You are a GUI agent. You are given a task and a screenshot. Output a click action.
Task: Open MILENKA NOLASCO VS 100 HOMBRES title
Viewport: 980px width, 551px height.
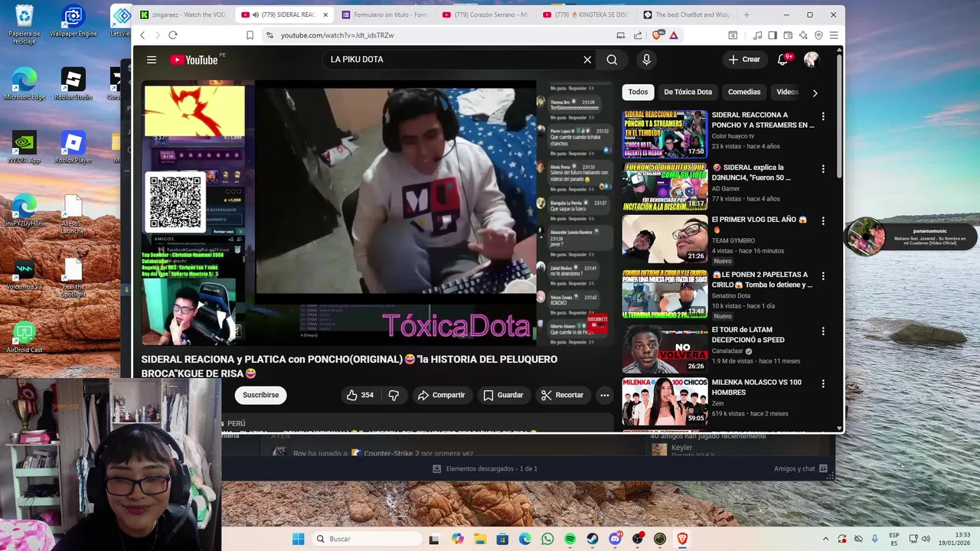756,387
